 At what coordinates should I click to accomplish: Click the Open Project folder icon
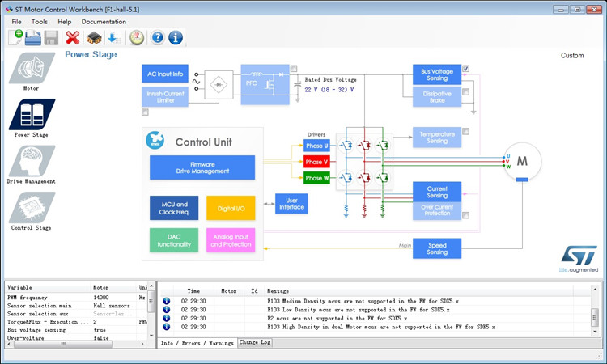click(x=33, y=38)
